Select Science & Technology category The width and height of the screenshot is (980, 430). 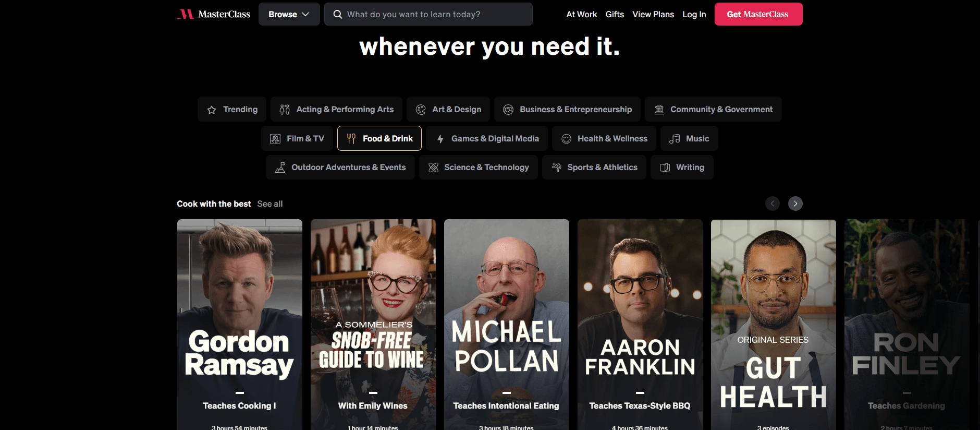tap(479, 167)
